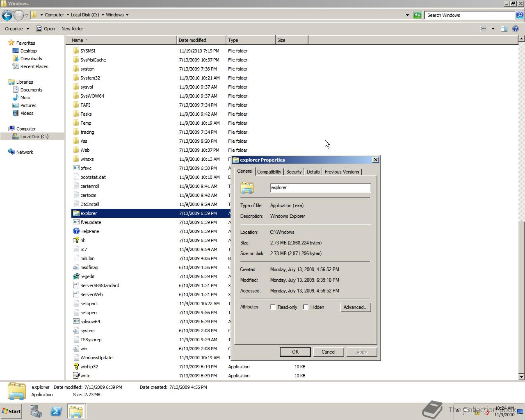Click Windows Explorer taskbar icon
Viewport: 525px width, 420px height.
76,411
